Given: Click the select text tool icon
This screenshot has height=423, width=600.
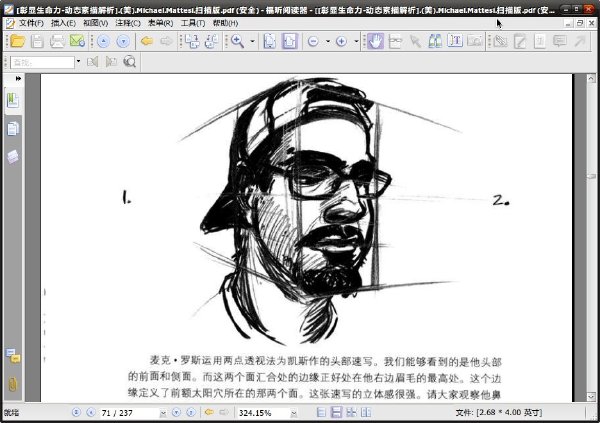Looking at the screenshot, I should click(396, 41).
